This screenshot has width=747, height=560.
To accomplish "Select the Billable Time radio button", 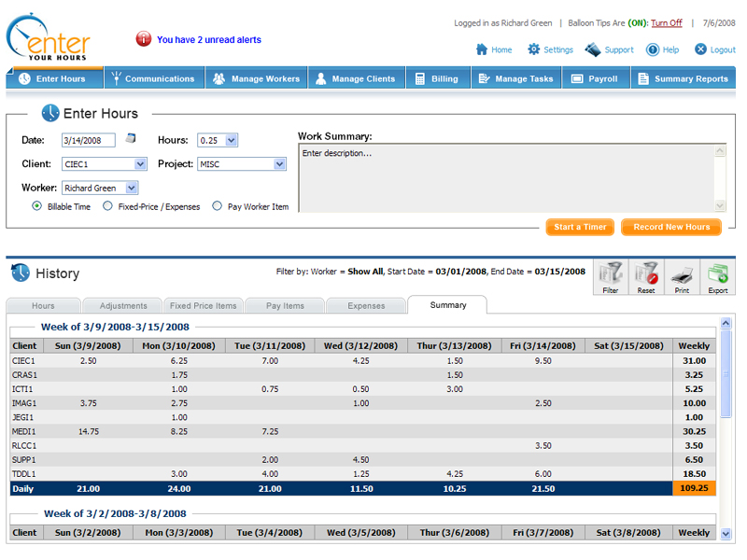I will (x=37, y=206).
